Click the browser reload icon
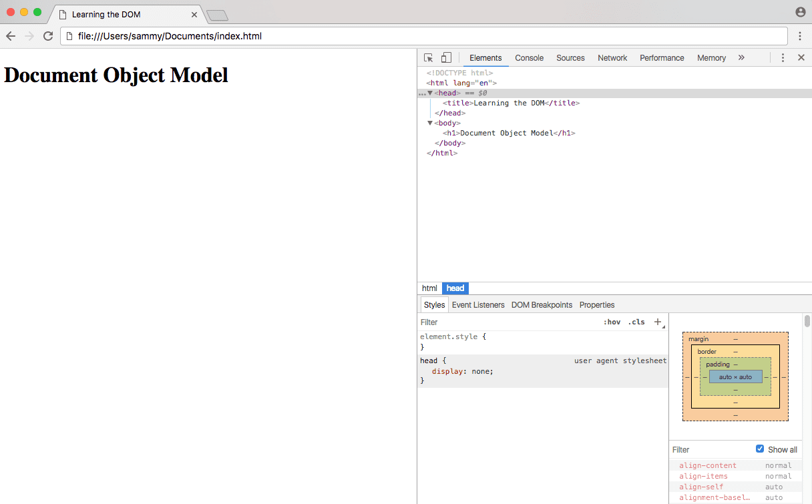This screenshot has width=812, height=504. click(48, 36)
